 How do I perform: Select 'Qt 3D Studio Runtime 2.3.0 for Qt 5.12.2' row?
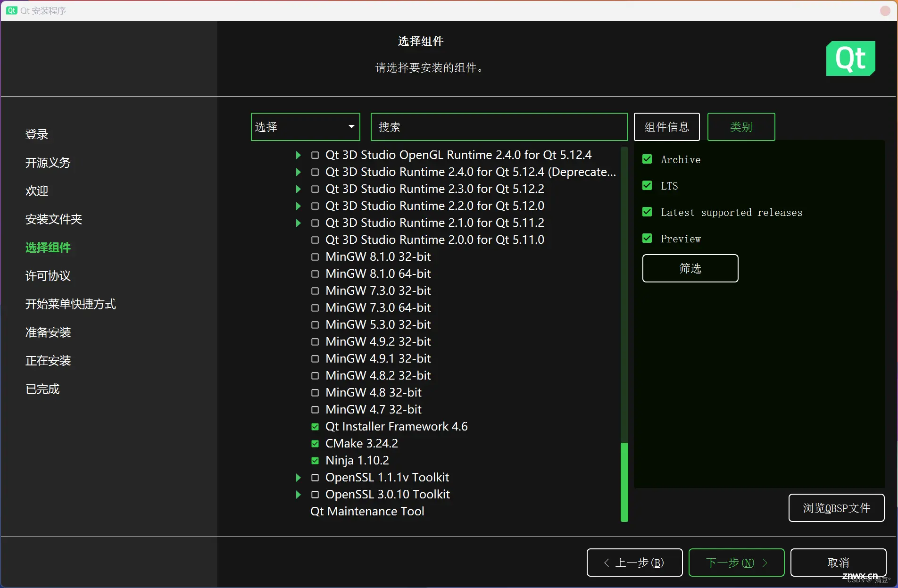pos(434,189)
